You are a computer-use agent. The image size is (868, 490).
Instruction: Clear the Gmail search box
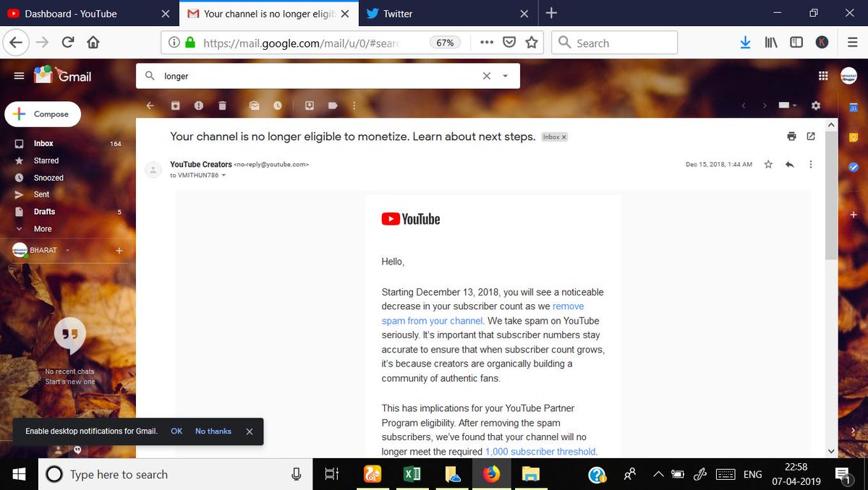487,76
